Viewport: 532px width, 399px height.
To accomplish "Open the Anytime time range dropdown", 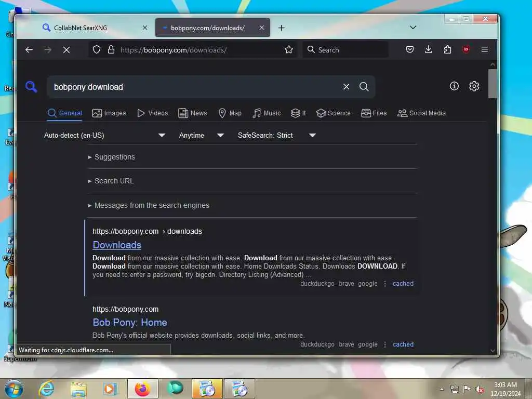I will coord(202,135).
